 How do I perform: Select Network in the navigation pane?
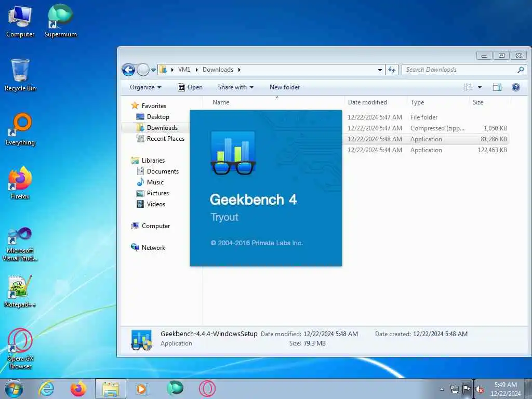pyautogui.click(x=148, y=248)
